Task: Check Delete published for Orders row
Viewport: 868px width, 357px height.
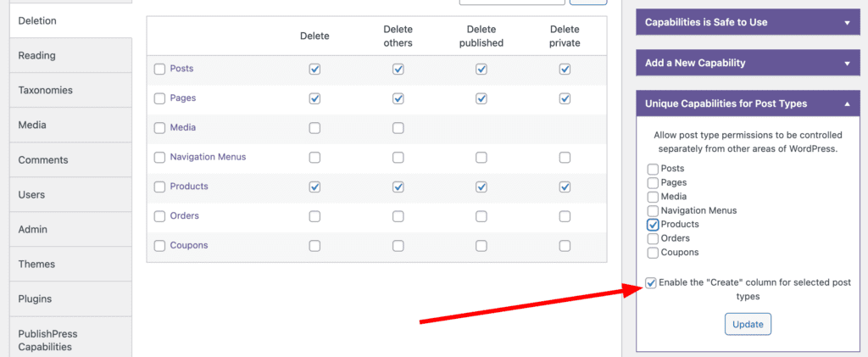Action: 481,216
